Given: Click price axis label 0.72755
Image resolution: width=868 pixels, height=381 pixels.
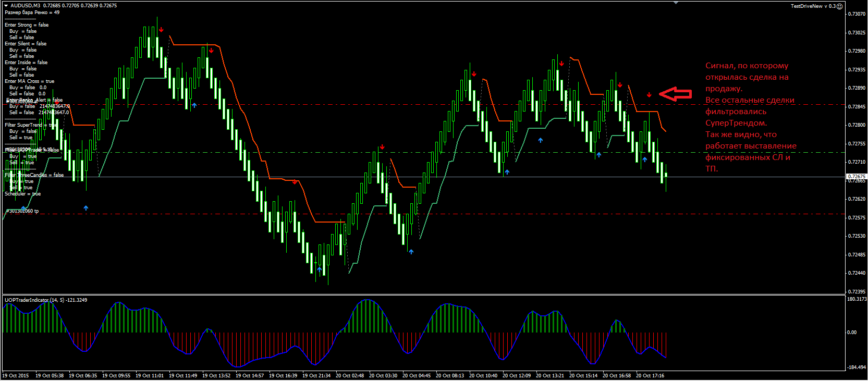Looking at the screenshot, I should pyautogui.click(x=857, y=144).
